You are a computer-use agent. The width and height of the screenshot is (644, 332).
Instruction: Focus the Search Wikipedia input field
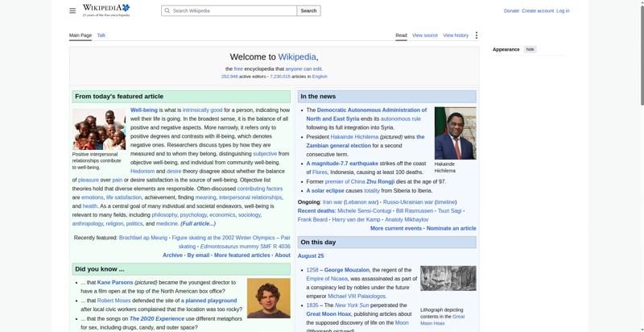229,10
